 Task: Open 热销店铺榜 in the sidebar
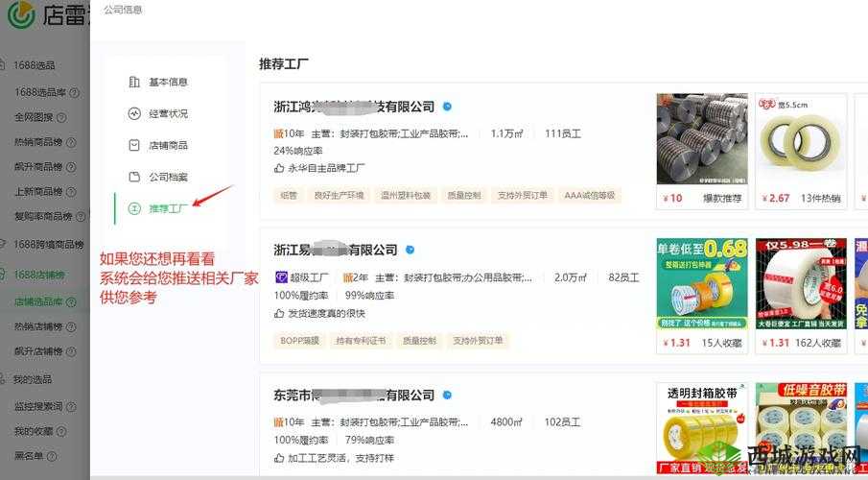[38, 327]
